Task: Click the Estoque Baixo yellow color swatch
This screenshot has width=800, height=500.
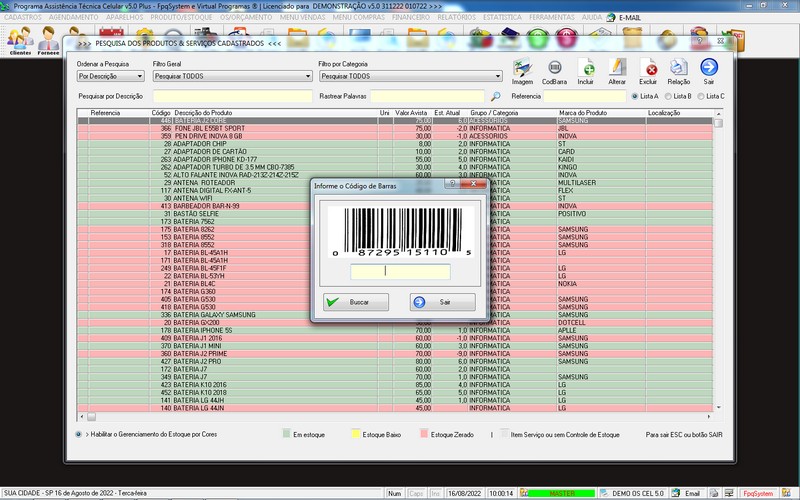Action: pyautogui.click(x=356, y=434)
